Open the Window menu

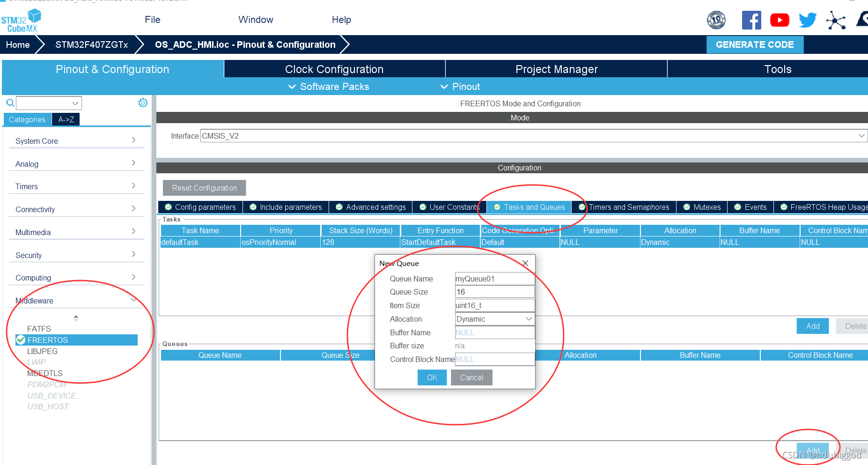click(256, 20)
